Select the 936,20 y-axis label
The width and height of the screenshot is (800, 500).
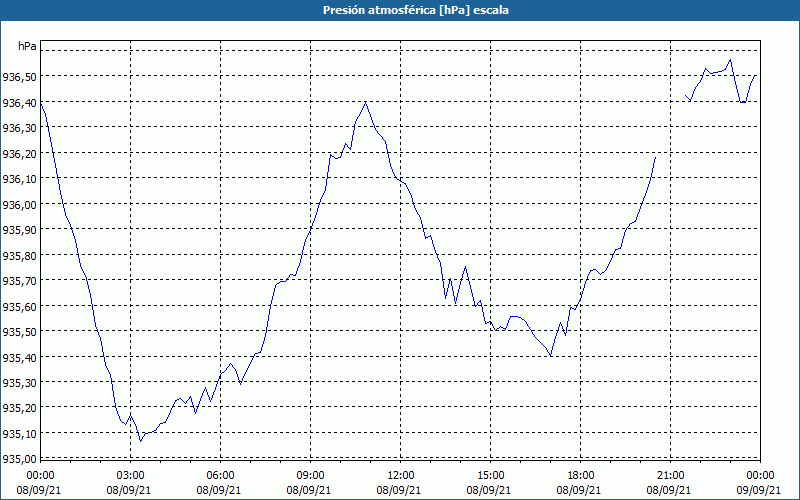pos(19,153)
